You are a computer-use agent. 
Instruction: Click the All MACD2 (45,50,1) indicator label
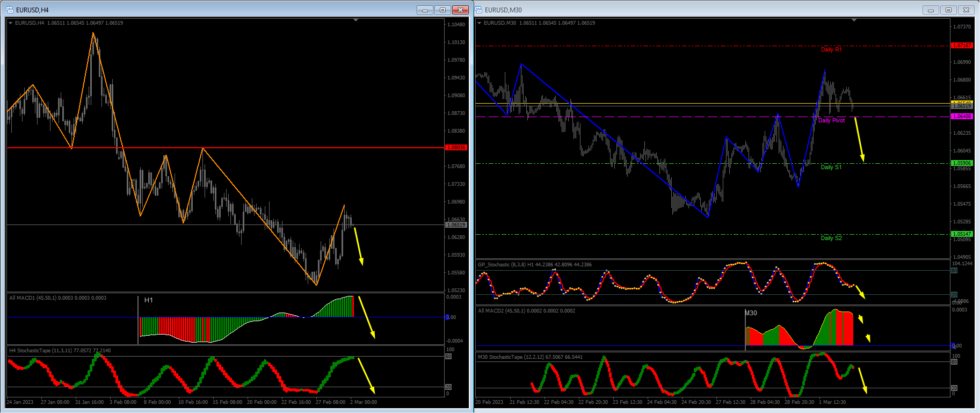[x=526, y=311]
